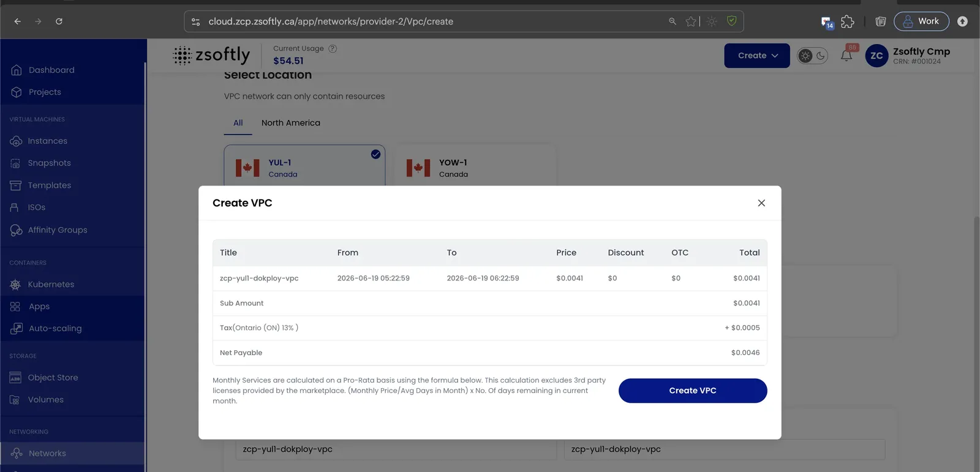Click the Current Usage help icon
This screenshot has height=472, width=980.
pos(333,49)
